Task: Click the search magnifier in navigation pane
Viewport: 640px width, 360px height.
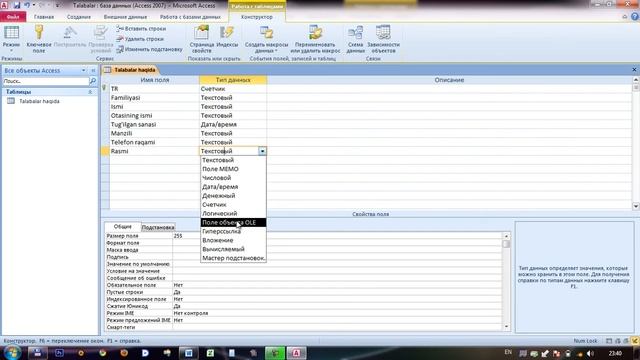Action: [x=93, y=81]
